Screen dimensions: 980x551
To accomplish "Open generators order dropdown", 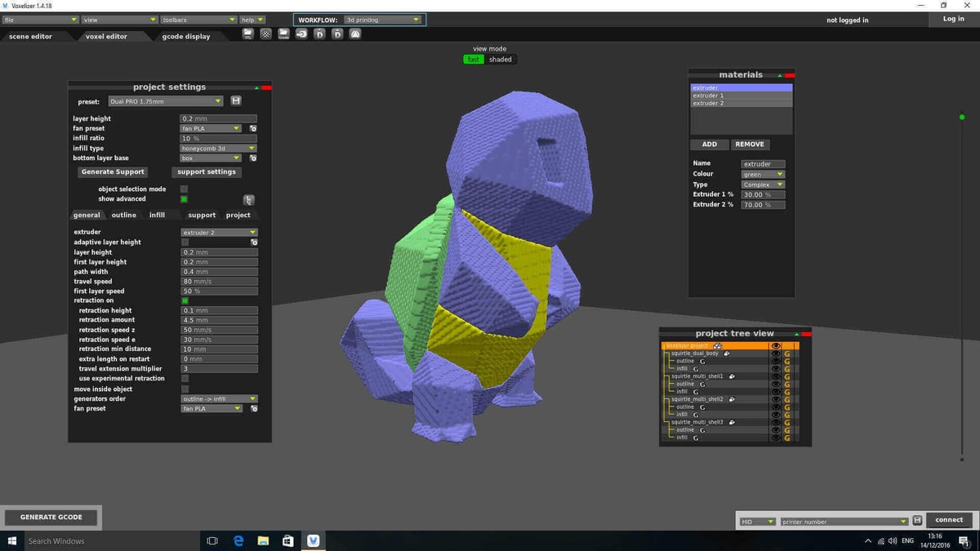I will (220, 399).
